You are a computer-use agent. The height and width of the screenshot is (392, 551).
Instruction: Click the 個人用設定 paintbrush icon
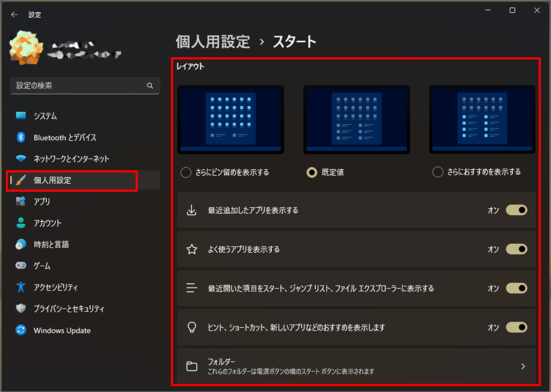coord(21,180)
